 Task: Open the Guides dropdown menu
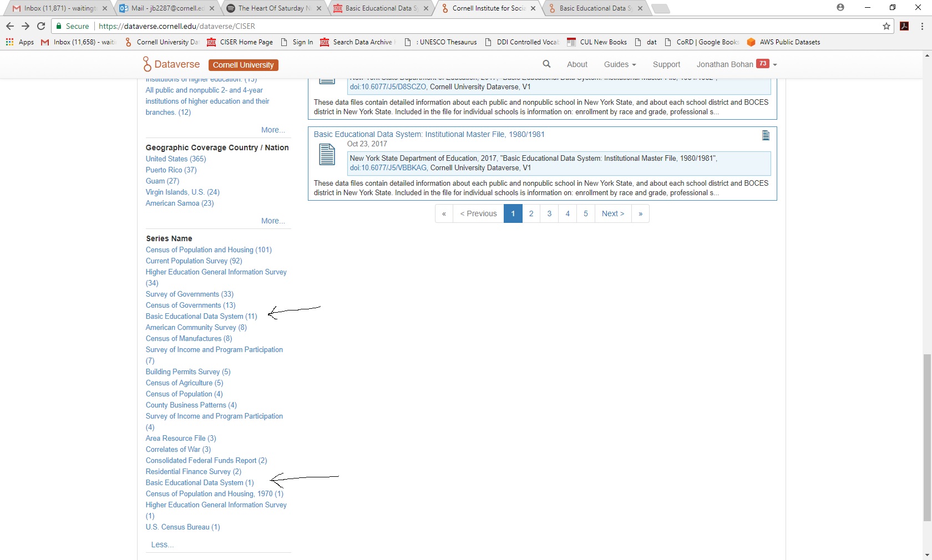click(x=620, y=64)
